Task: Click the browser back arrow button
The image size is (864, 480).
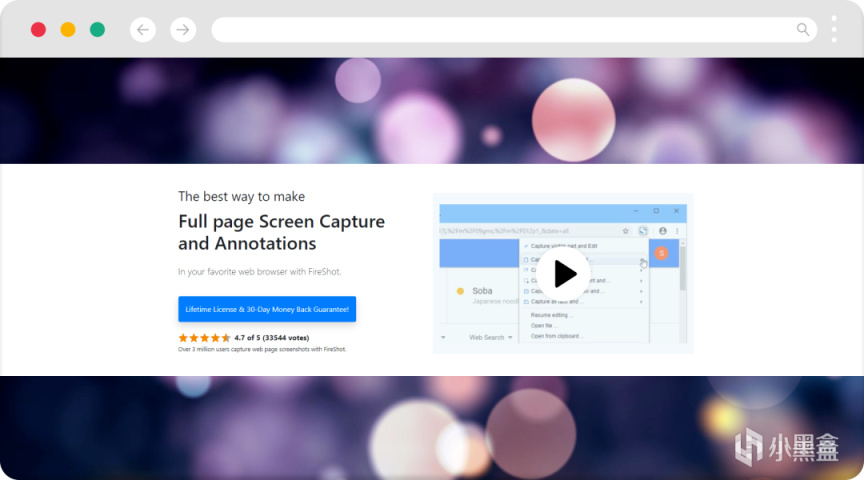Action: pyautogui.click(x=143, y=30)
